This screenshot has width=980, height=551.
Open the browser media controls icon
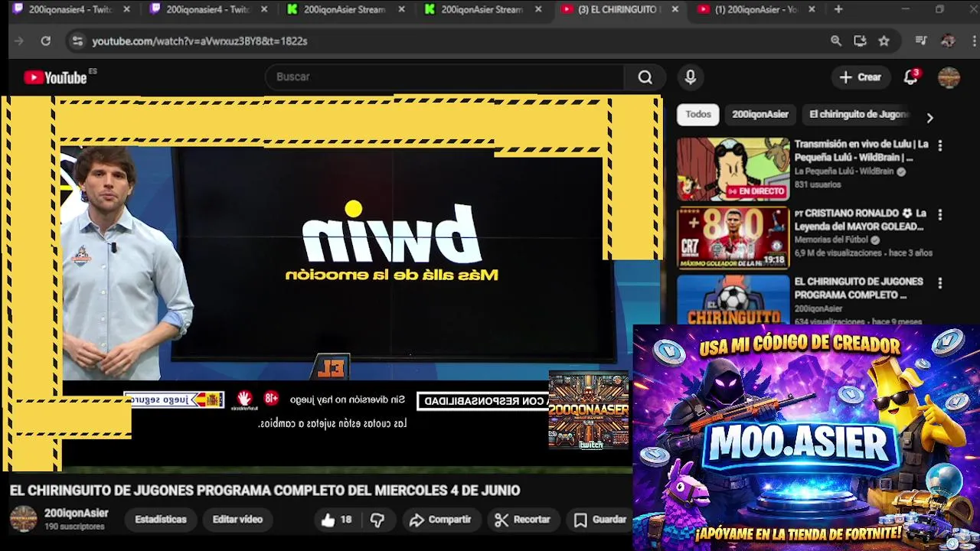click(922, 41)
